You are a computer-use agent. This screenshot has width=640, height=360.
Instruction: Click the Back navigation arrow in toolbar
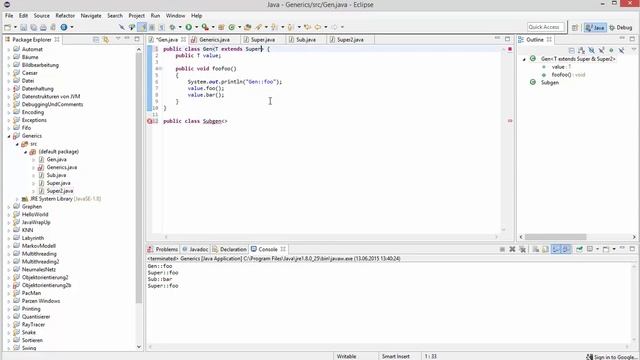(x=318, y=27)
